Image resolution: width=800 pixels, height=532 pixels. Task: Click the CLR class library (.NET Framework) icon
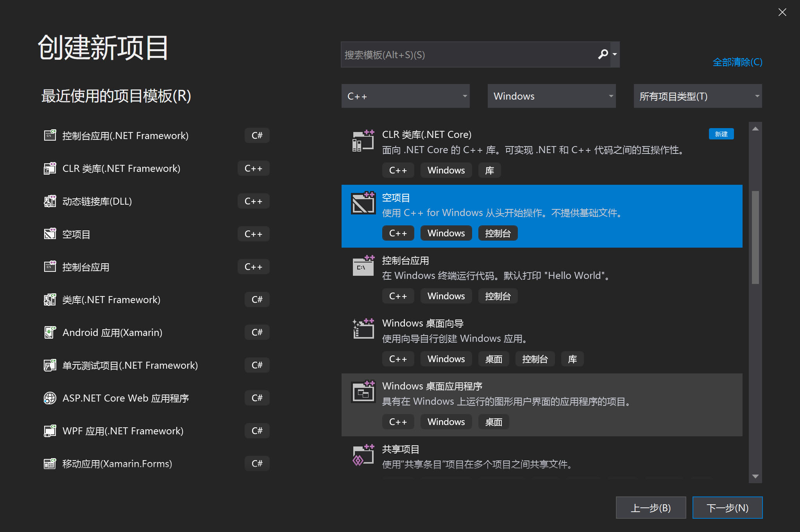click(50, 168)
